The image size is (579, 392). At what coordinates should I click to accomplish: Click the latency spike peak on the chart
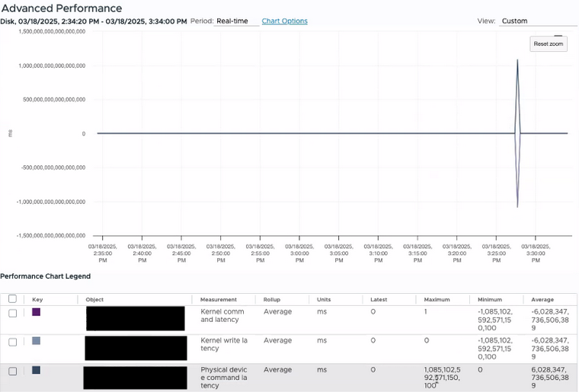(518, 61)
